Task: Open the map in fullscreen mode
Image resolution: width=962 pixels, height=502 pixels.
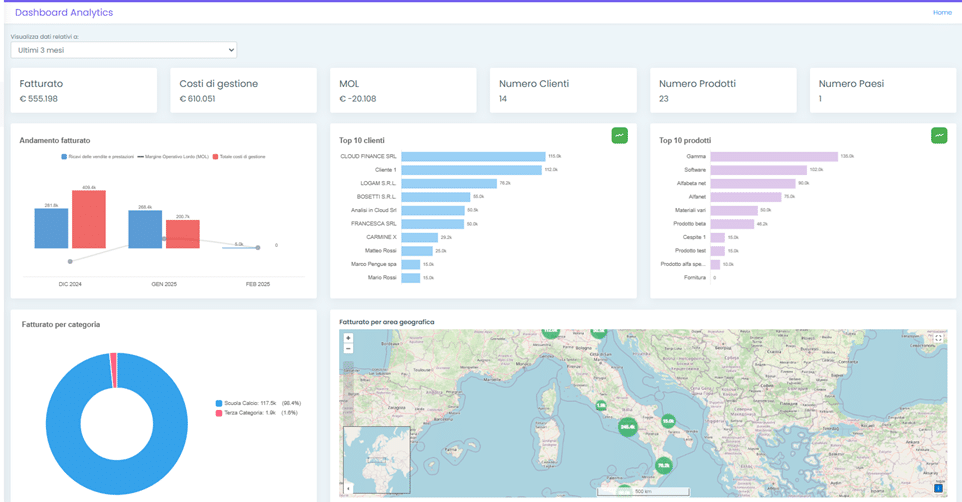Action: 938,339
